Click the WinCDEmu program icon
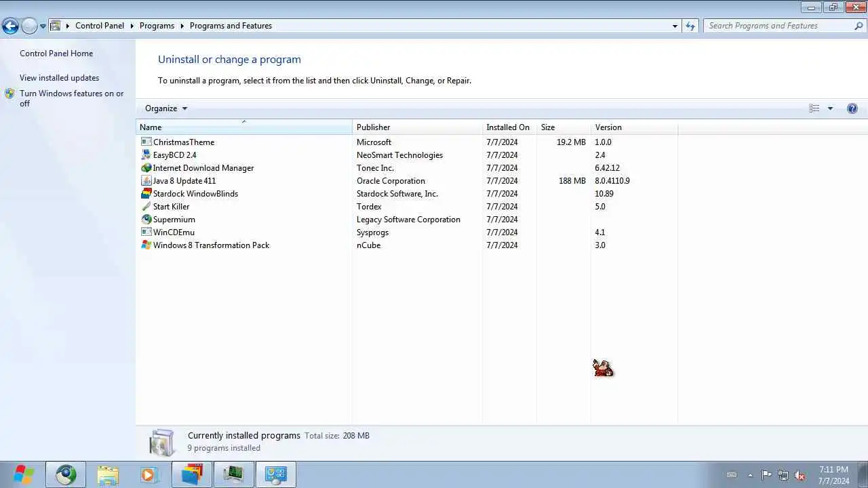The image size is (868, 488). pos(146,232)
